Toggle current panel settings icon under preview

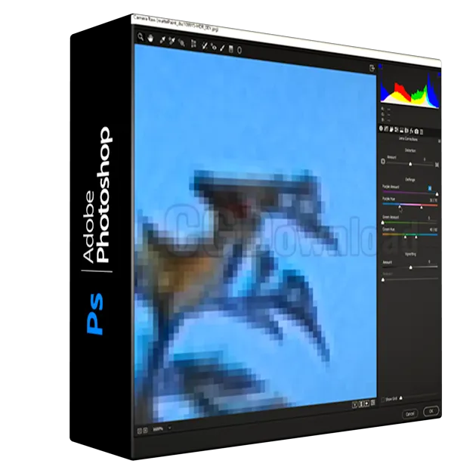pos(372,403)
